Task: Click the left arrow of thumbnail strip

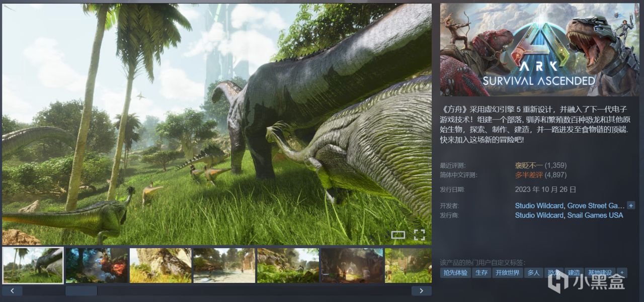Action: click(x=12, y=290)
